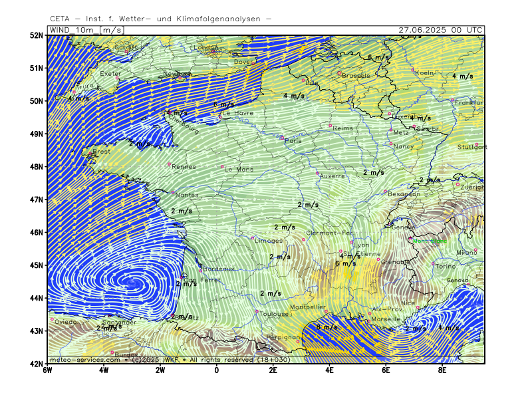Select the Nancy city label
This screenshot has width=532, height=399.
(404, 146)
